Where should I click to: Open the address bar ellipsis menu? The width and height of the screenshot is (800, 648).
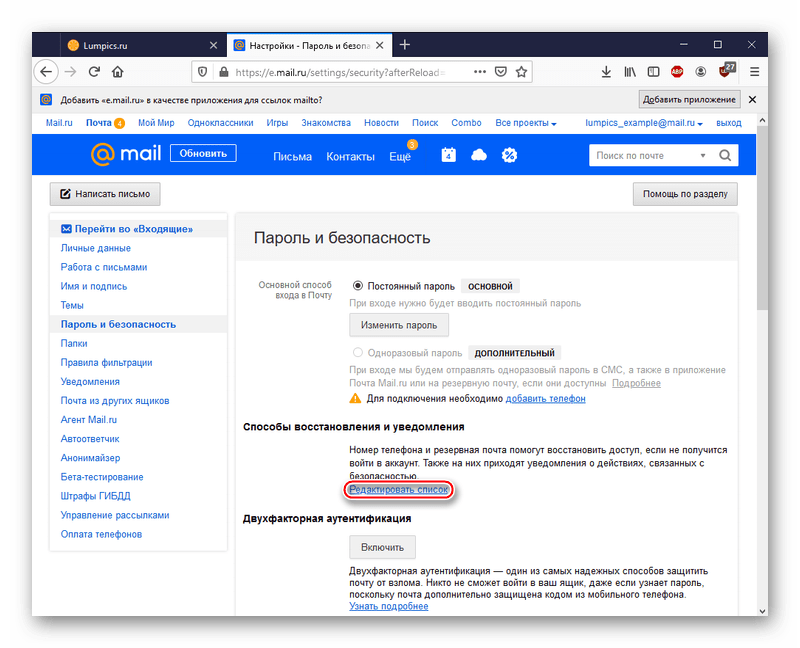point(479,72)
